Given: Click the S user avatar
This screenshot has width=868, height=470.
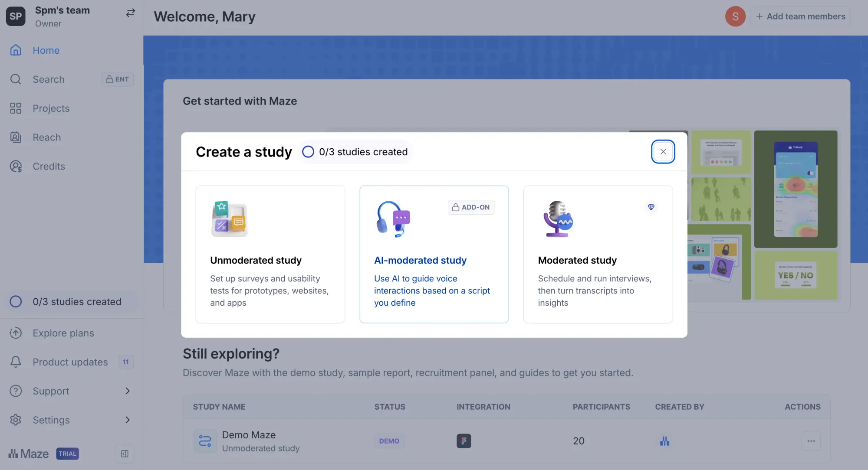Looking at the screenshot, I should pyautogui.click(x=735, y=16).
